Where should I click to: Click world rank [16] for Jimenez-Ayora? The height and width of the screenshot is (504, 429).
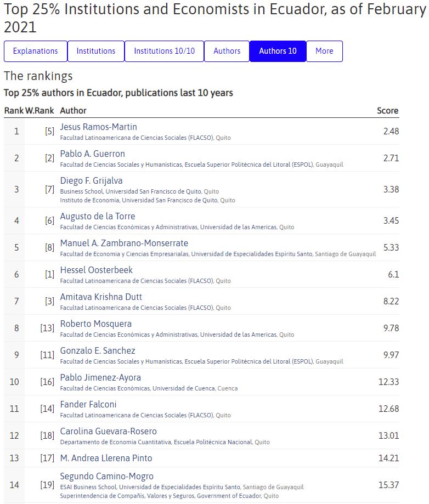pos(47,382)
